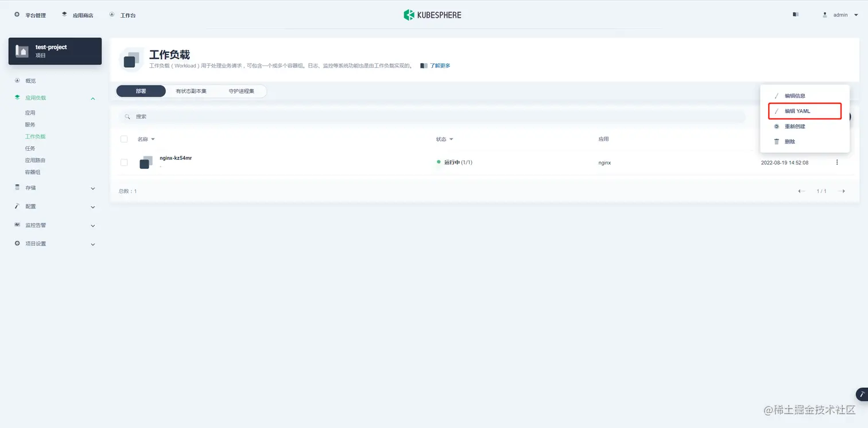
Task: Switch to the 部署 tab
Action: click(x=141, y=91)
